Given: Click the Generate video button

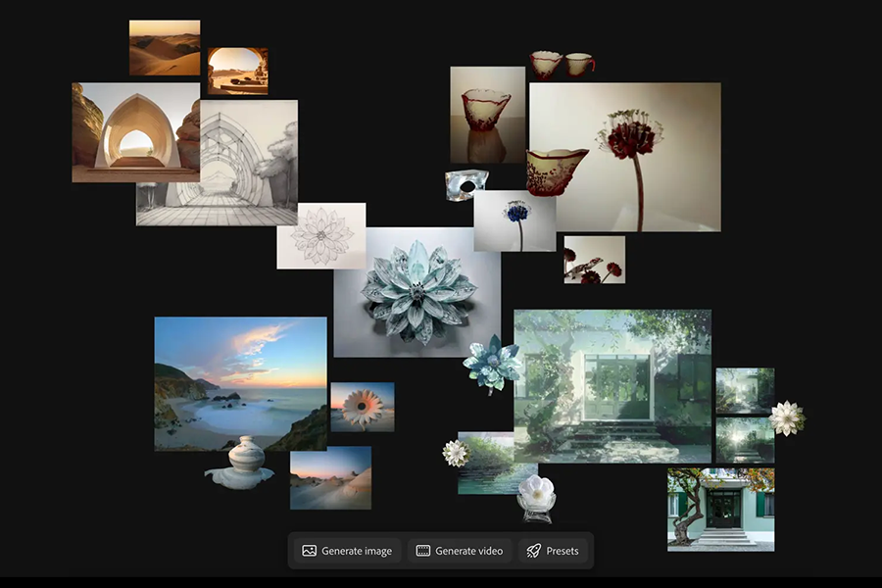Looking at the screenshot, I should [x=460, y=551].
